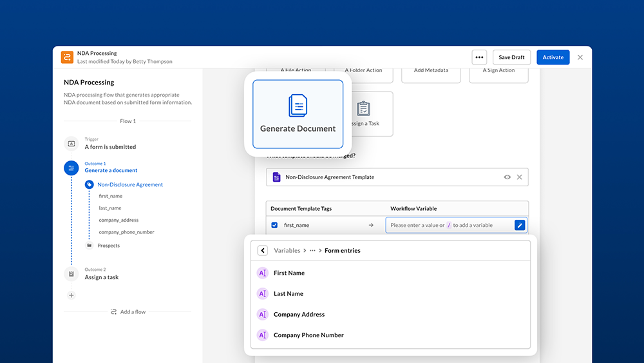Select the 'Generate a document' outcome link

point(111,170)
